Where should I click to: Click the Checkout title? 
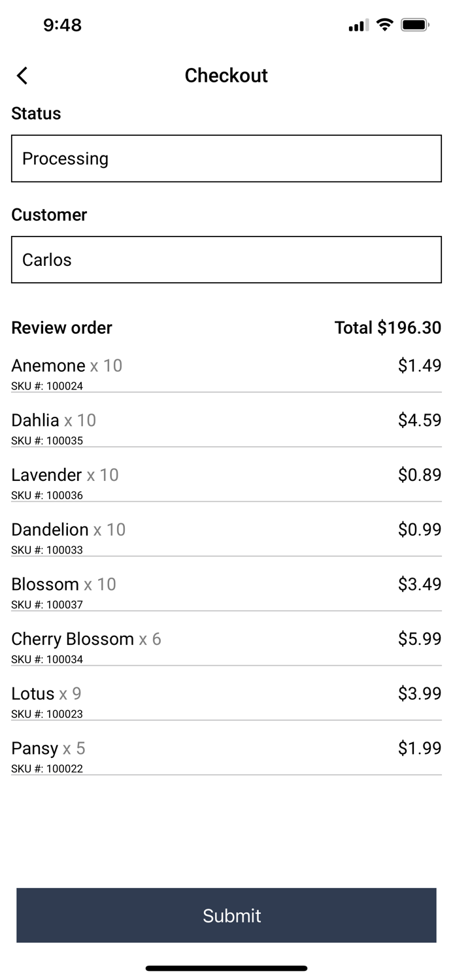226,75
